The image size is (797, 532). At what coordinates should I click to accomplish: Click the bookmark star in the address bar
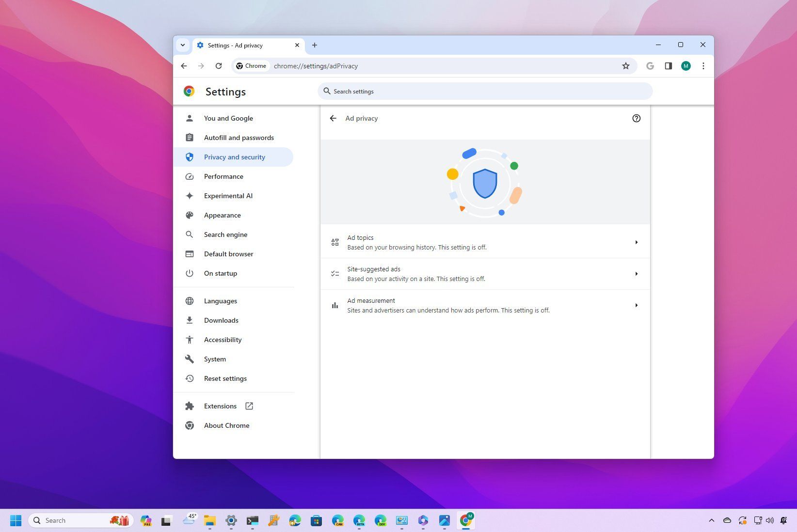tap(625, 66)
